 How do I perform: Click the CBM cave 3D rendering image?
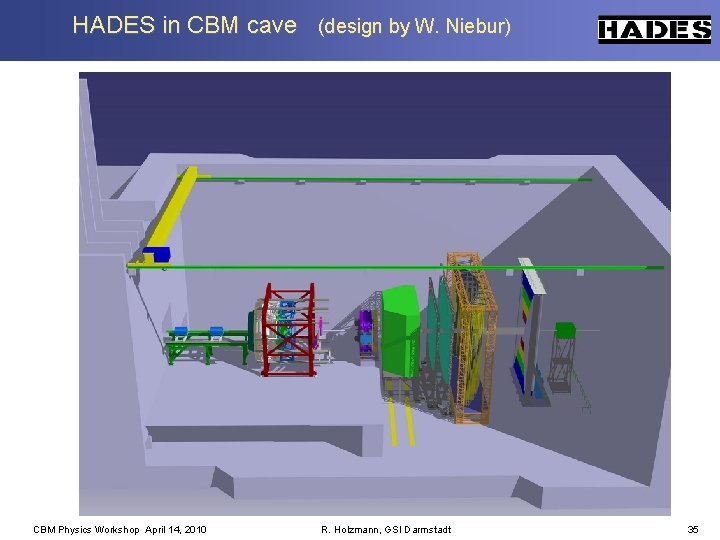pyautogui.click(x=375, y=293)
